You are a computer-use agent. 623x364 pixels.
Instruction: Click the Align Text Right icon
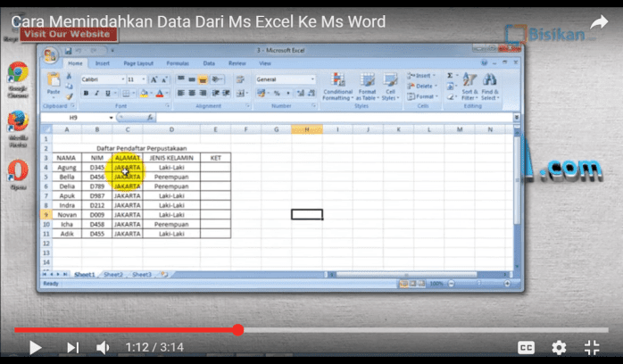click(203, 94)
